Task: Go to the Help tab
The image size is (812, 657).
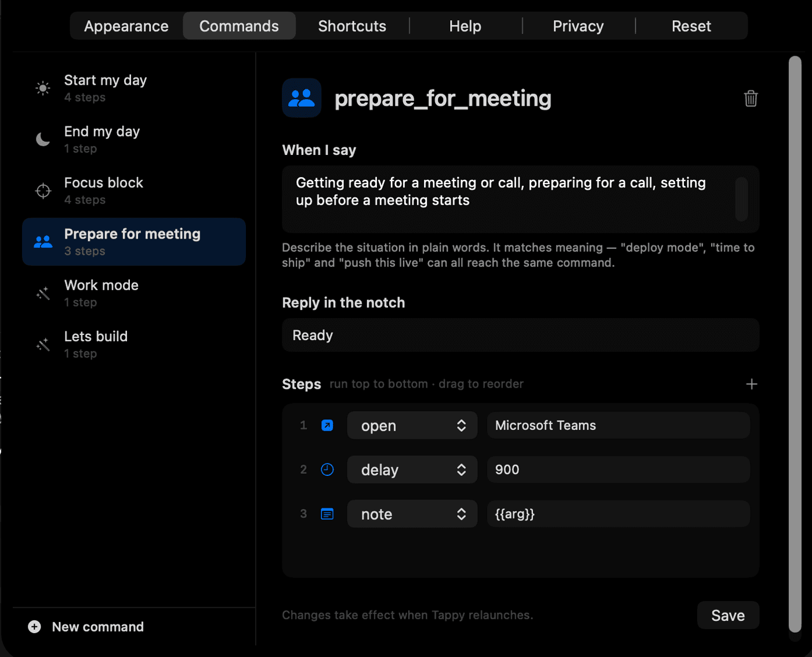Action: [465, 26]
